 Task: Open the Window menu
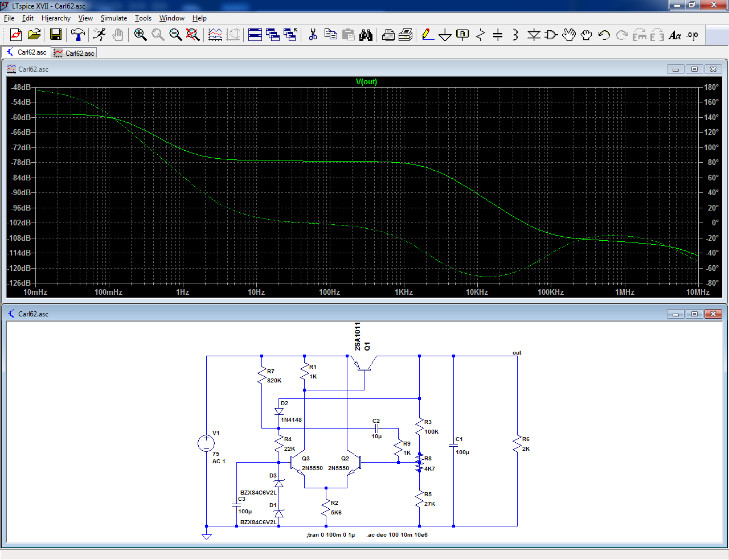point(172,18)
